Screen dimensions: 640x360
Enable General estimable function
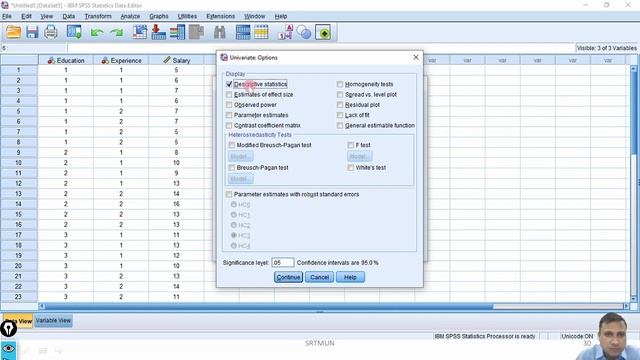tap(340, 125)
